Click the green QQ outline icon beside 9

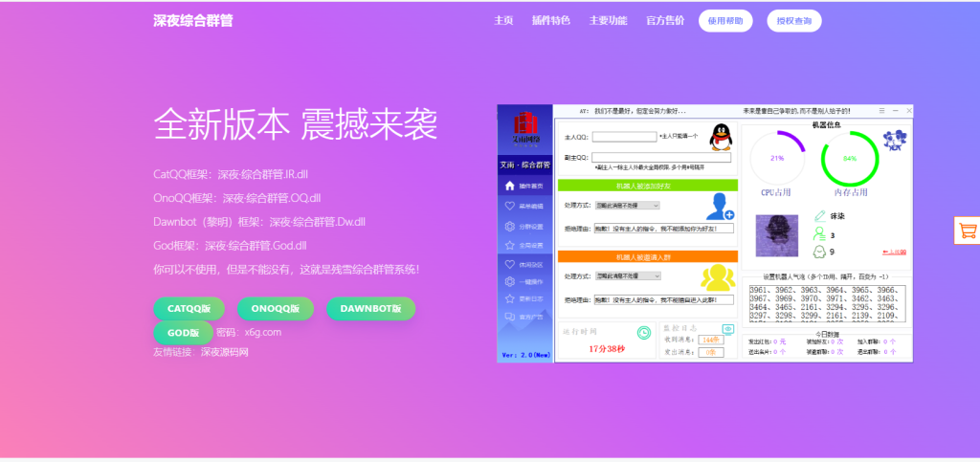(x=819, y=252)
